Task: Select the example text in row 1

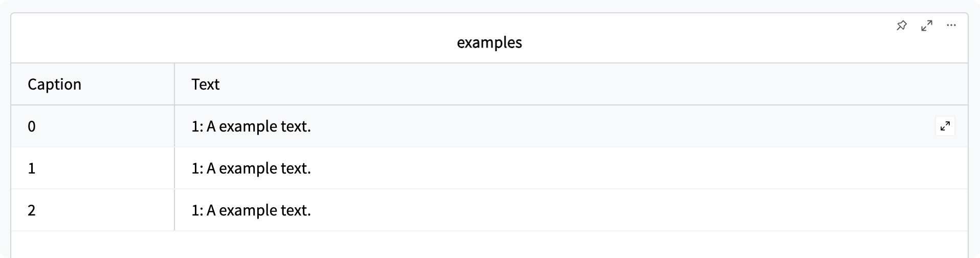Action: click(251, 168)
